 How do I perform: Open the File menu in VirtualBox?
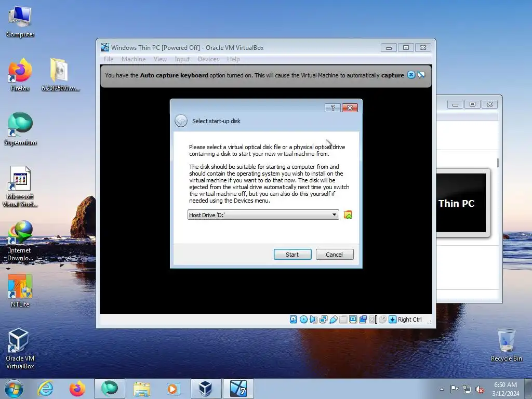pyautogui.click(x=109, y=59)
